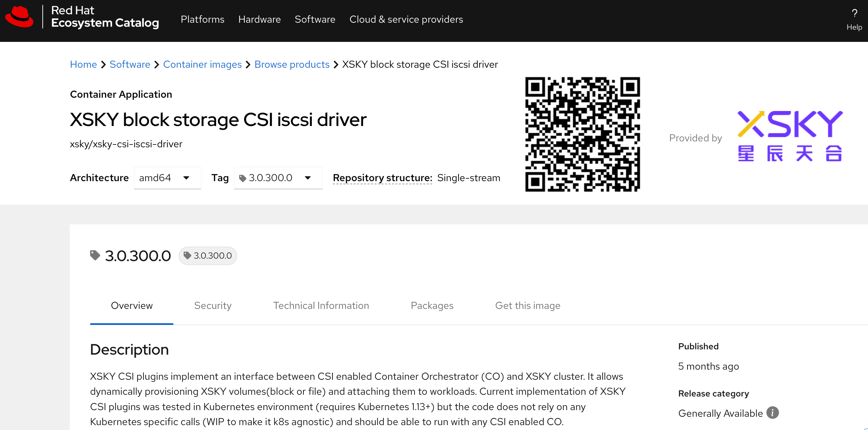Click Red Hat Ecosystem Catalog title
868x430 pixels.
pyautogui.click(x=105, y=17)
